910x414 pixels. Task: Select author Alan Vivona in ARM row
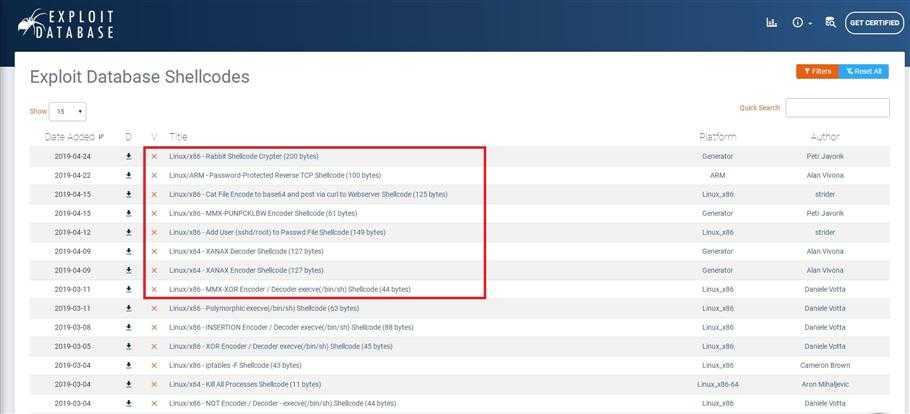pyautogui.click(x=825, y=175)
